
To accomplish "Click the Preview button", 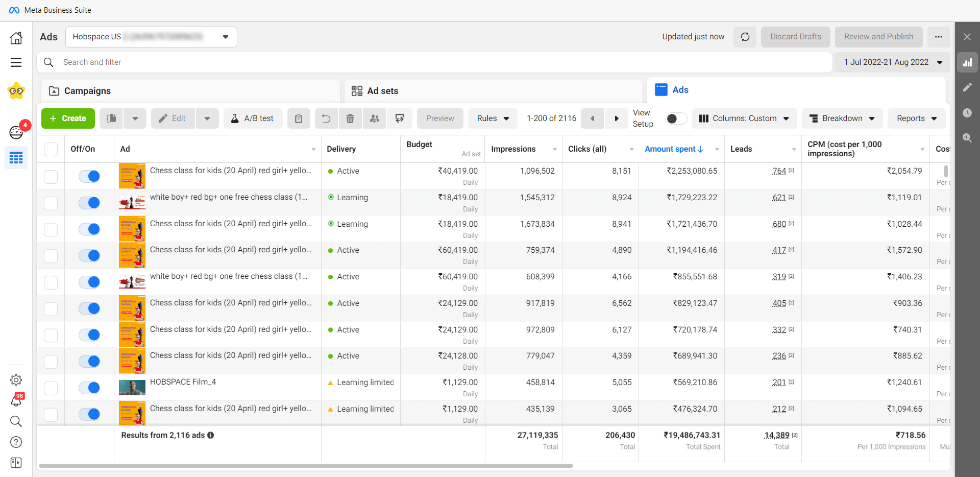I will [x=440, y=118].
